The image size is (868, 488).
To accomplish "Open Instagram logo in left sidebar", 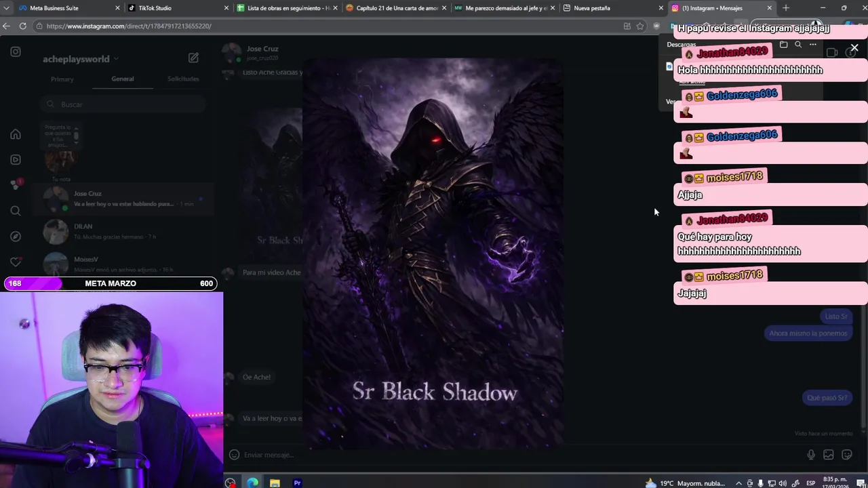I will click(16, 52).
